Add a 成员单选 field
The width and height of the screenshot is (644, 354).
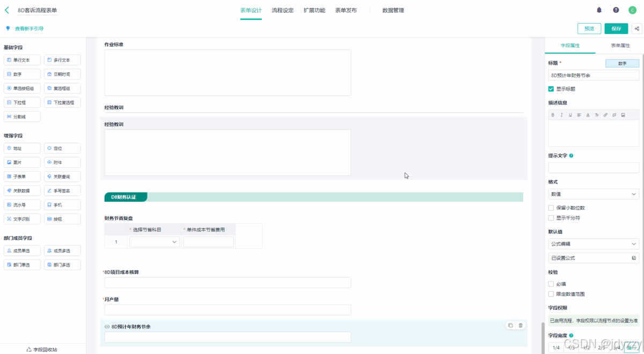pyautogui.click(x=22, y=250)
